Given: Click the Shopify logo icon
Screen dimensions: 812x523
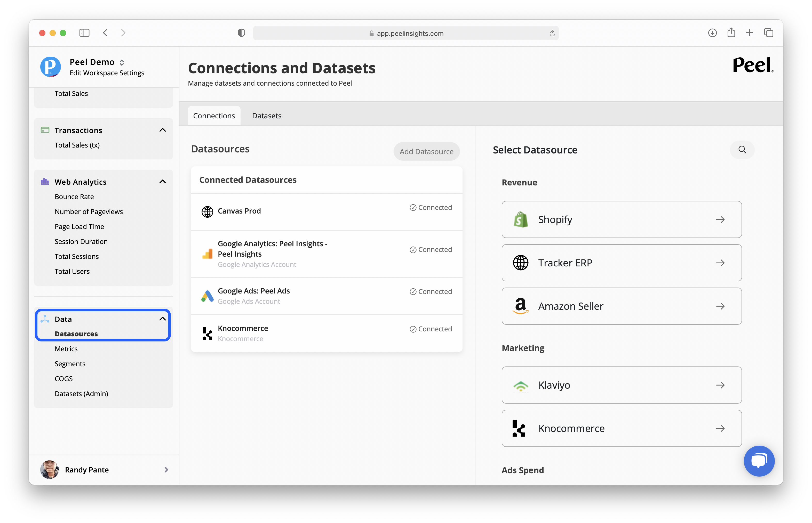Looking at the screenshot, I should click(x=520, y=219).
